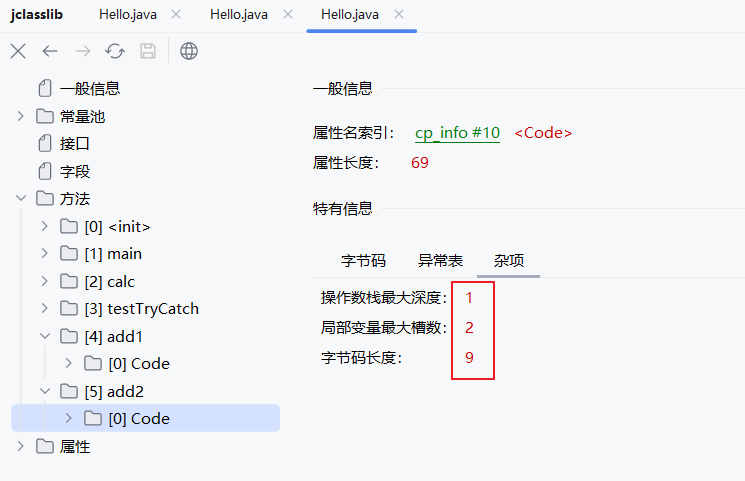This screenshot has width=745, height=481.
Task: Expand the 属性 node
Action: 20,446
